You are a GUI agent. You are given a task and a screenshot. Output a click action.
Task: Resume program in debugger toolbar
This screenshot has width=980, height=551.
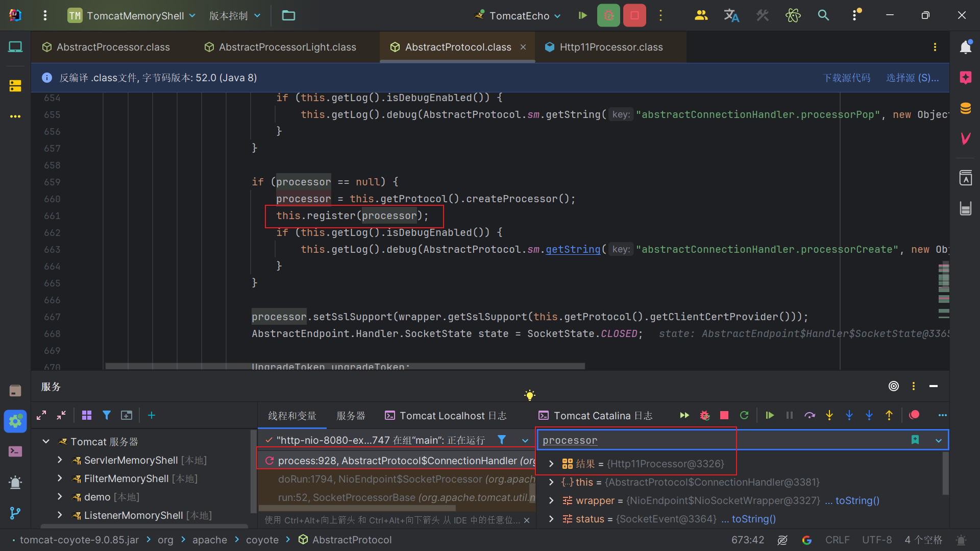click(x=770, y=415)
